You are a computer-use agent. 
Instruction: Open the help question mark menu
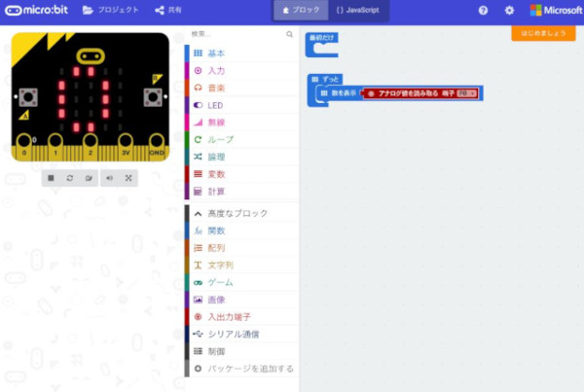[483, 10]
